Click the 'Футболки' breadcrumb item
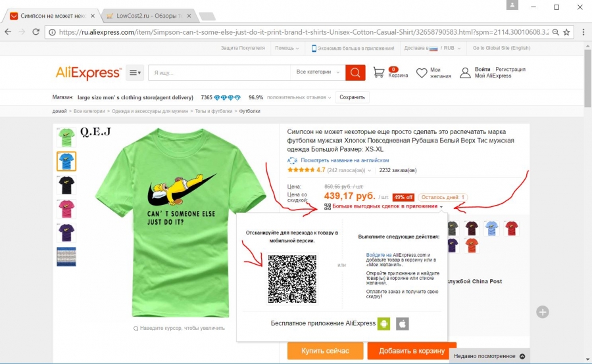This screenshot has width=592, height=364. tap(249, 111)
